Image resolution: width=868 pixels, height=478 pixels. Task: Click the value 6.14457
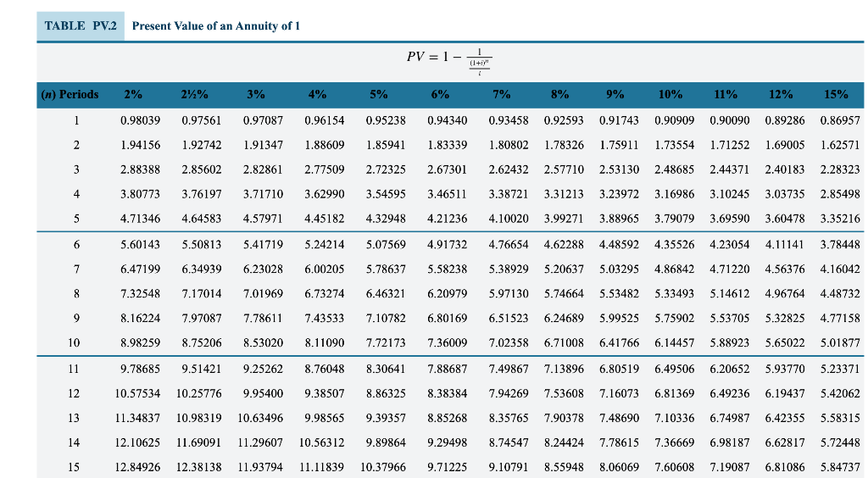(674, 343)
